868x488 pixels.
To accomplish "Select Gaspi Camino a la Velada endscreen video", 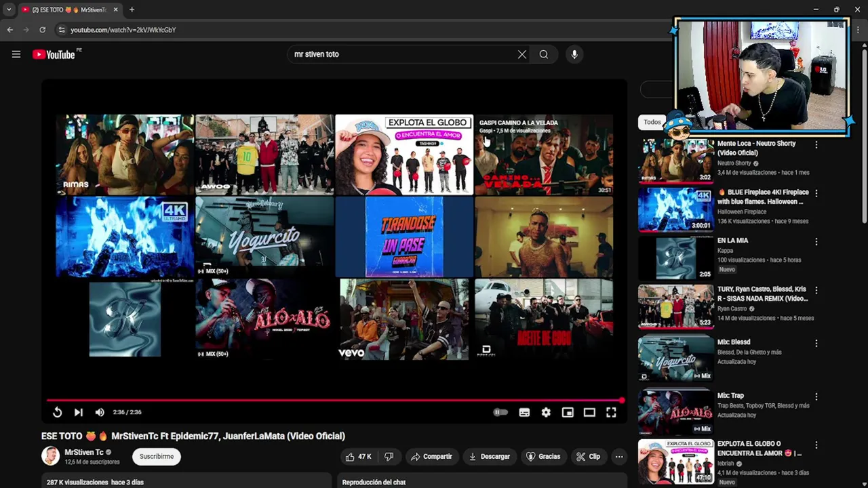I will [544, 155].
